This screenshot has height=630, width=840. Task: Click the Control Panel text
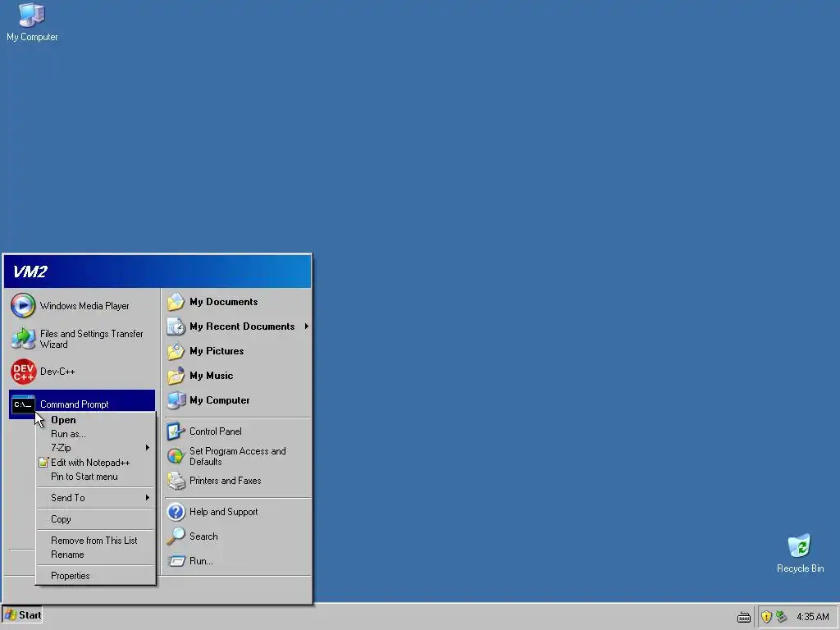click(216, 431)
